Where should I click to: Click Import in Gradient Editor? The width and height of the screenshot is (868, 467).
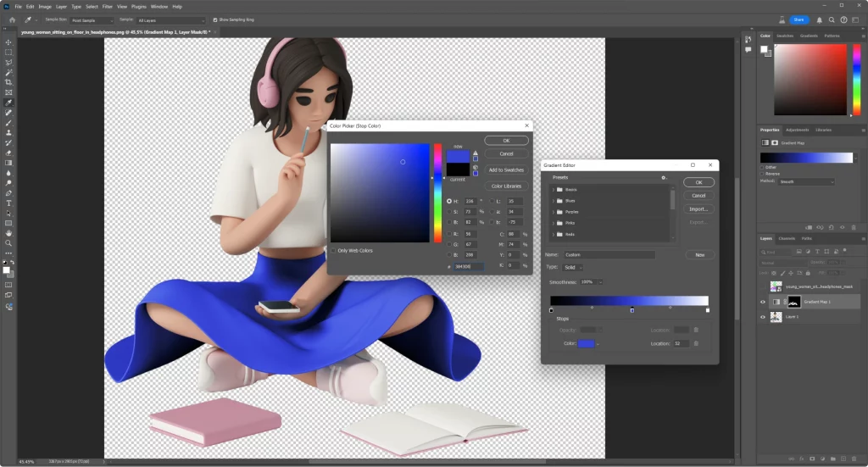pyautogui.click(x=698, y=209)
